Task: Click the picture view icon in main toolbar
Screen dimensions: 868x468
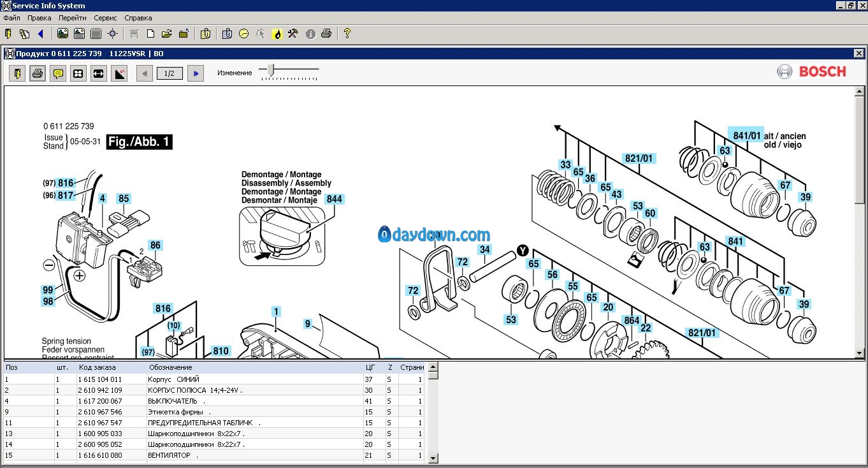Action: pos(62,34)
